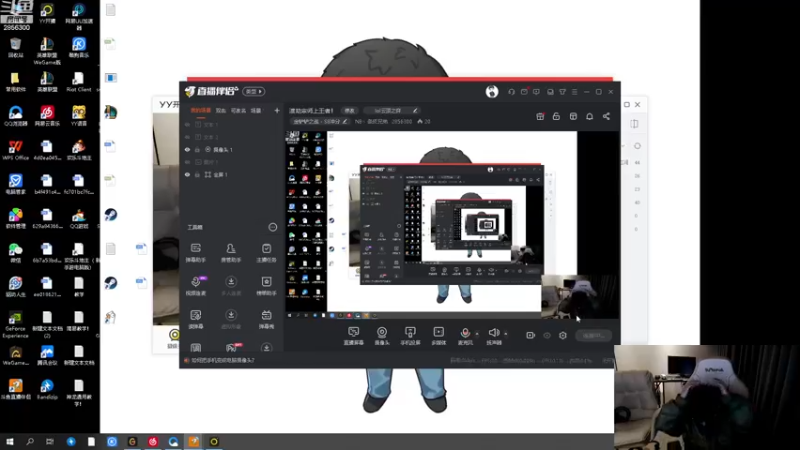Click the 虚拟形象 download icon
Image resolution: width=800 pixels, height=450 pixels.
(x=231, y=315)
